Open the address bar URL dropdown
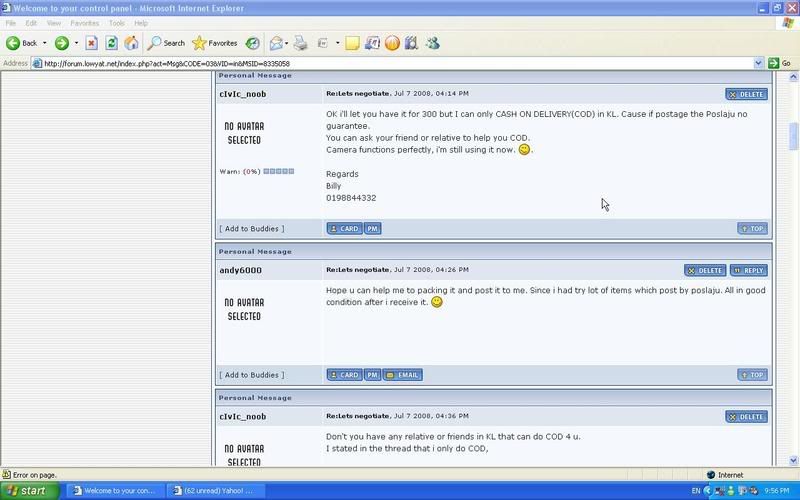 [758, 63]
